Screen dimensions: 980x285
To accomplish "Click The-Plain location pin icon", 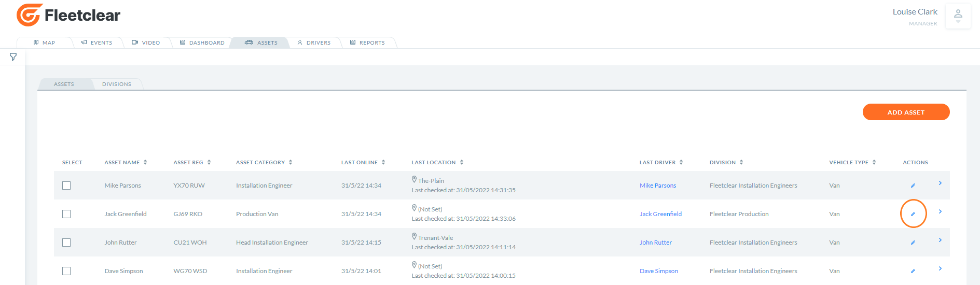I will point(414,179).
